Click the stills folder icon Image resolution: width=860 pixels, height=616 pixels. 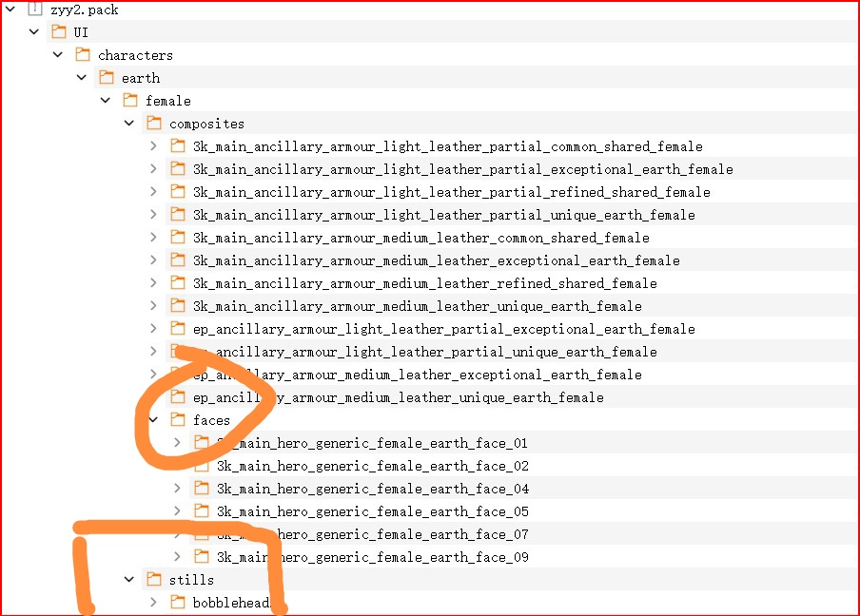(153, 580)
